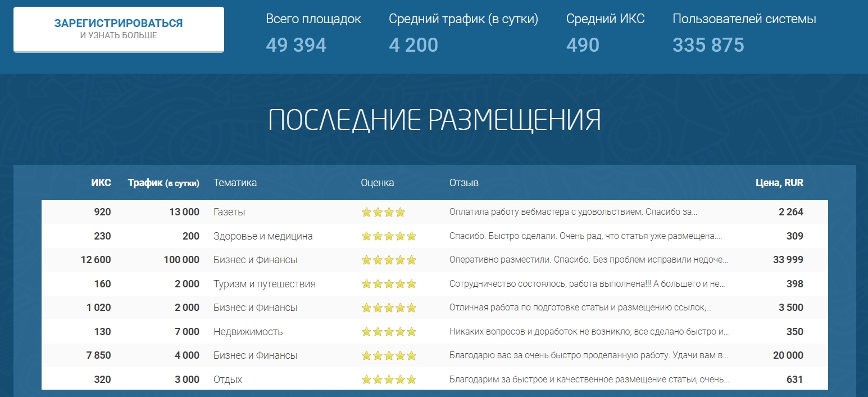Click star rating in the 33 999 price row
Screen dimensions: 868x397
[x=389, y=260]
